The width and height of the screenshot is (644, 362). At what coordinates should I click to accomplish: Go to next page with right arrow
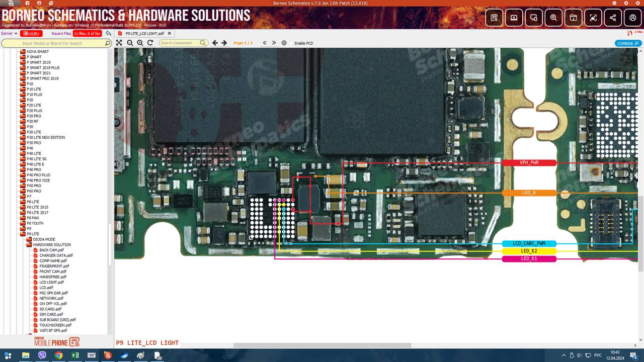coord(224,43)
